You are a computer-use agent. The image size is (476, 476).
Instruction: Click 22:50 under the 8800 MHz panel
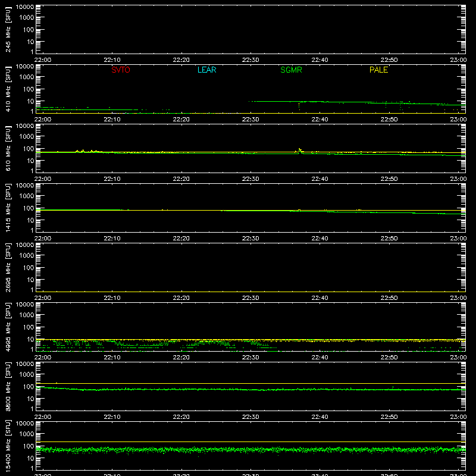click(389, 417)
